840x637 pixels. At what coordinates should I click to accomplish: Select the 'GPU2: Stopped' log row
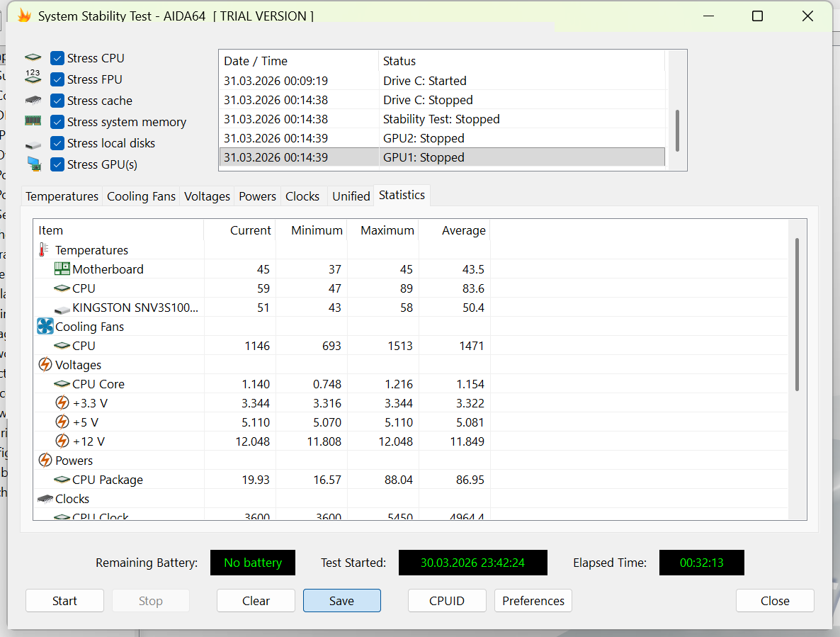click(x=443, y=138)
